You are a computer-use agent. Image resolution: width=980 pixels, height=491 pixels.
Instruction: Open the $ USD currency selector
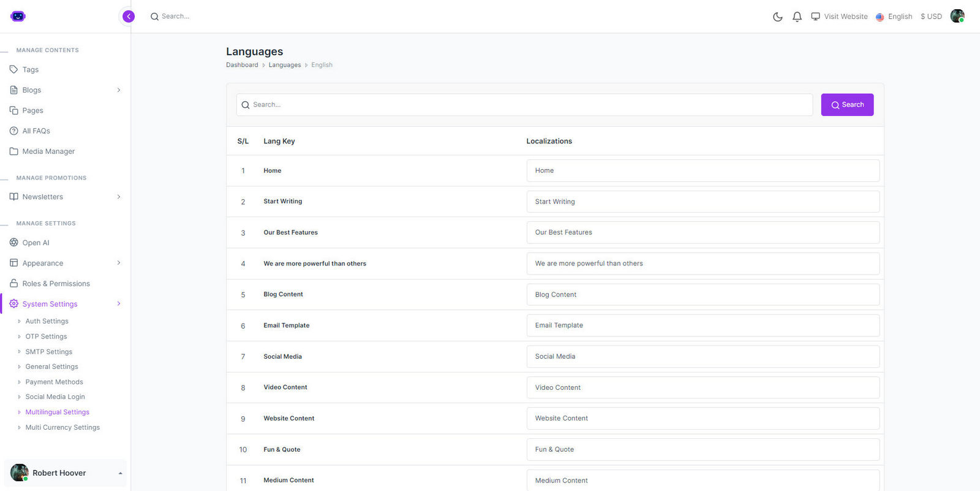tap(931, 17)
